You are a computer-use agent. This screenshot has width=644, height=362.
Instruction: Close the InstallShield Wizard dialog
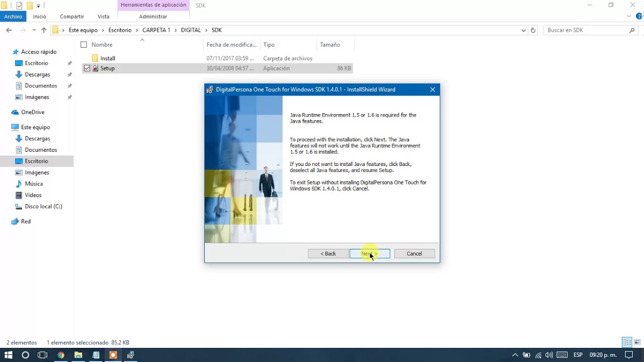[432, 89]
